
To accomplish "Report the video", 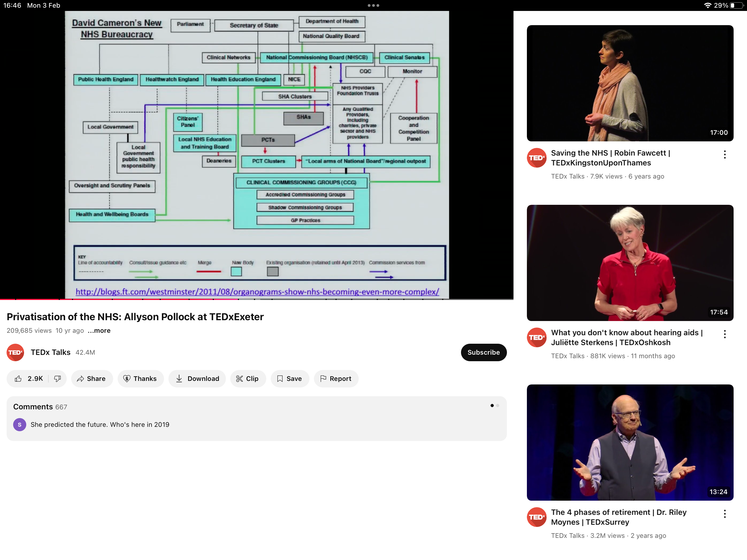I will point(336,379).
